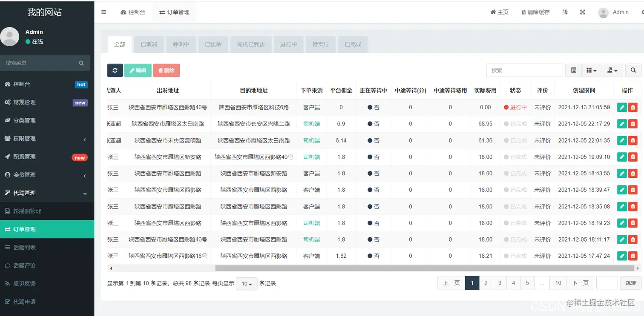Image resolution: width=644 pixels, height=316 pixels.
Task: Sort by 创建时间 column header
Action: (x=584, y=91)
